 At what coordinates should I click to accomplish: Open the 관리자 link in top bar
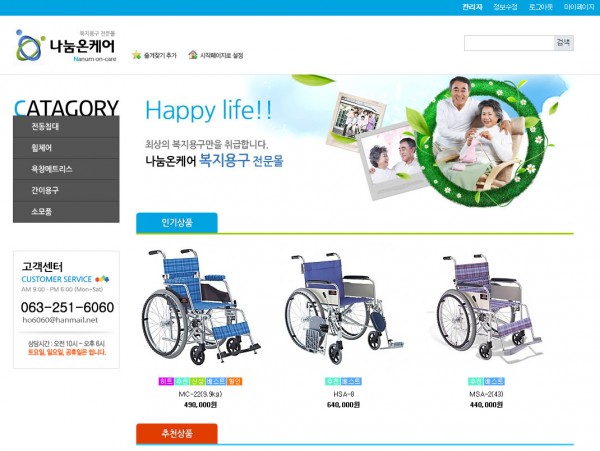[472, 7]
